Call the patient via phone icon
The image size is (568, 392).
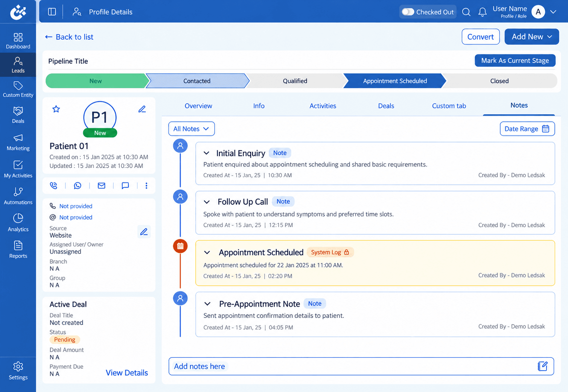[x=53, y=185]
